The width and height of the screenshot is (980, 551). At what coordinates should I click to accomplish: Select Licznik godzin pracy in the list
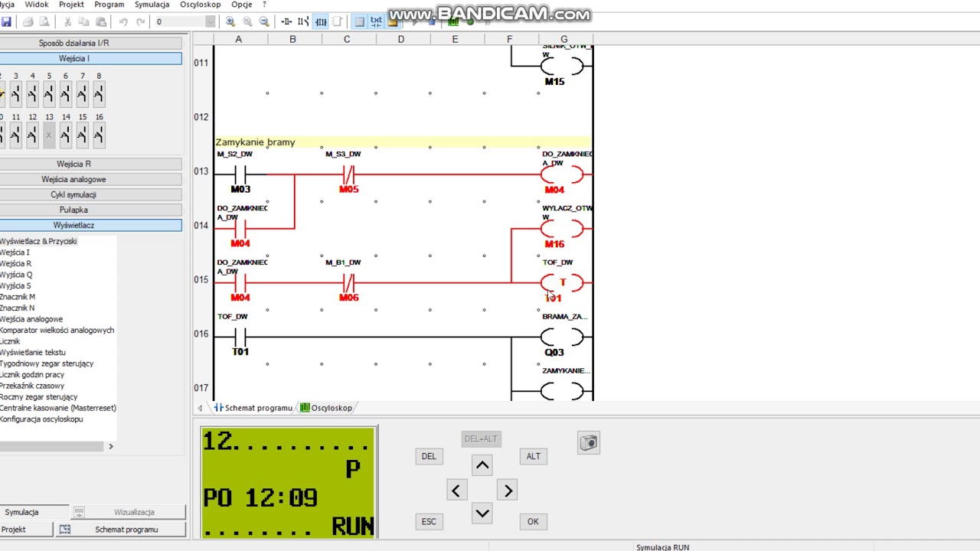(32, 375)
